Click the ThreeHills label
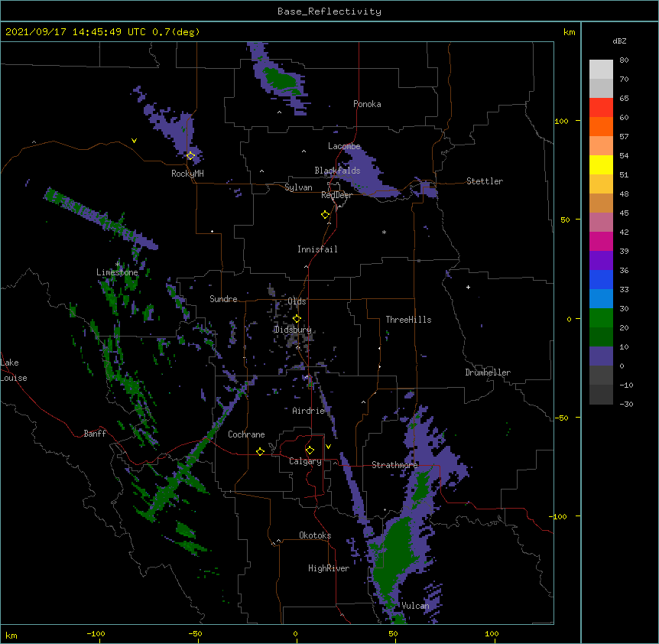 [408, 320]
